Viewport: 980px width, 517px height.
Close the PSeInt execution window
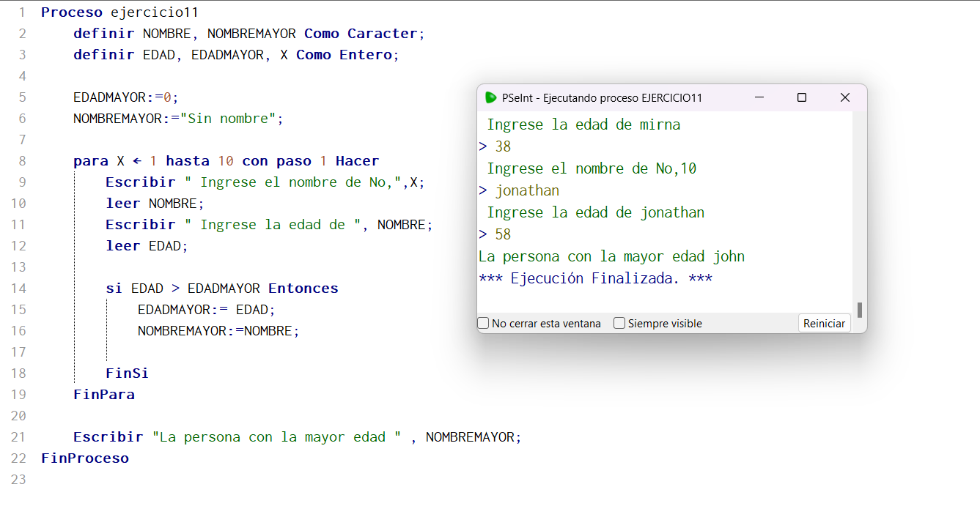(x=845, y=97)
